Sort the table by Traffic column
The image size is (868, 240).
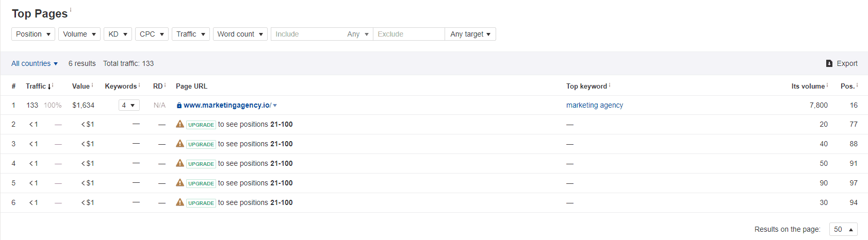coord(36,86)
